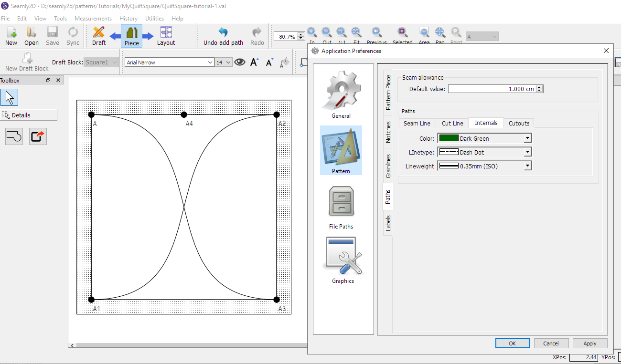Click the Cancel button in preferences

tap(551, 343)
